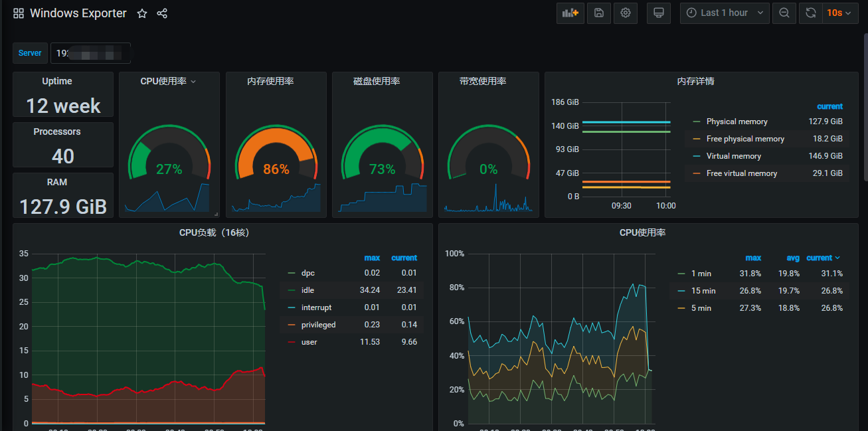Zoom out the time range
The height and width of the screenshot is (431, 868).
(x=784, y=13)
